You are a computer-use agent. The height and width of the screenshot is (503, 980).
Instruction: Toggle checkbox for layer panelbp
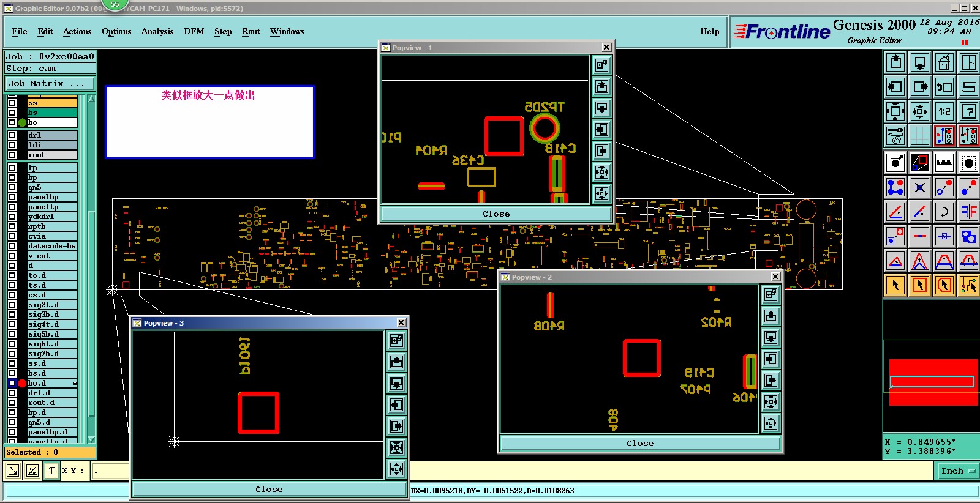(x=12, y=197)
